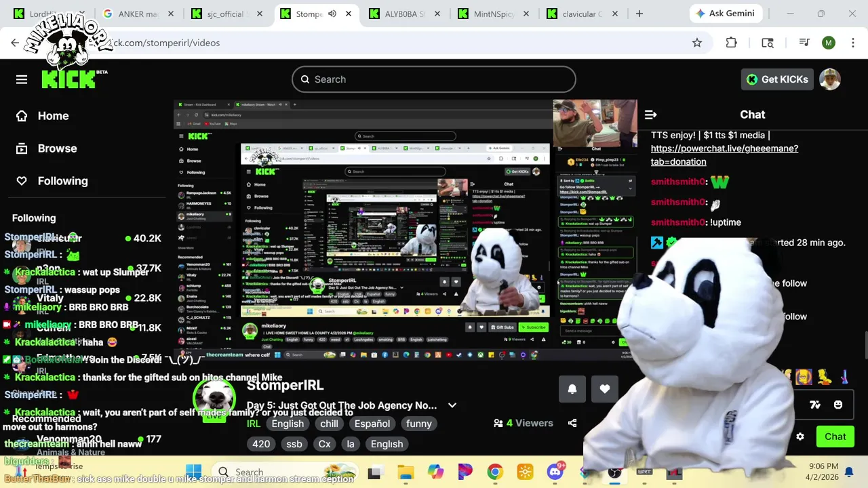Screen dimensions: 868x488
Task: Open chat settings gear icon
Action: [800, 436]
